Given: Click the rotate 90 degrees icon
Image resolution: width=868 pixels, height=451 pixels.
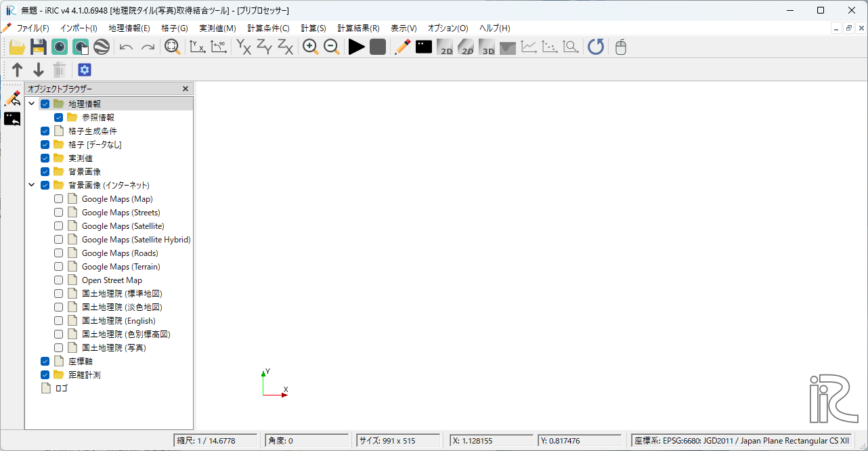Looking at the screenshot, I should pyautogui.click(x=218, y=47).
